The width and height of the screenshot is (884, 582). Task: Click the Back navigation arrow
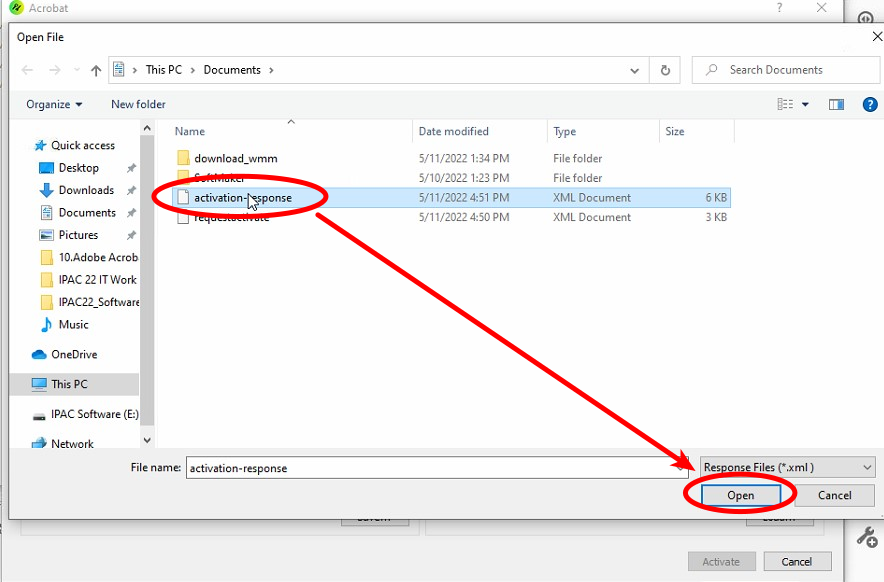pyautogui.click(x=27, y=70)
